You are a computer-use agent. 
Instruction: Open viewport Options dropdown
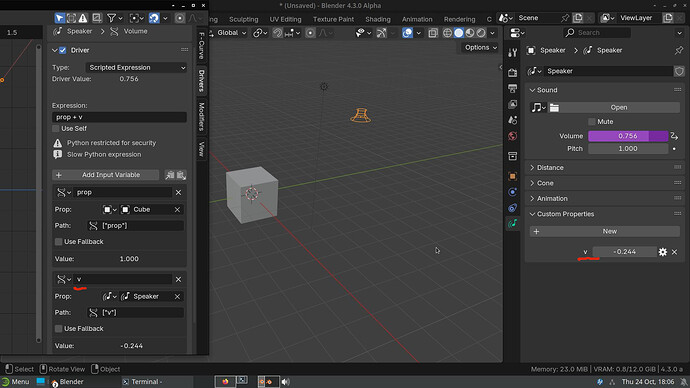pyautogui.click(x=481, y=48)
